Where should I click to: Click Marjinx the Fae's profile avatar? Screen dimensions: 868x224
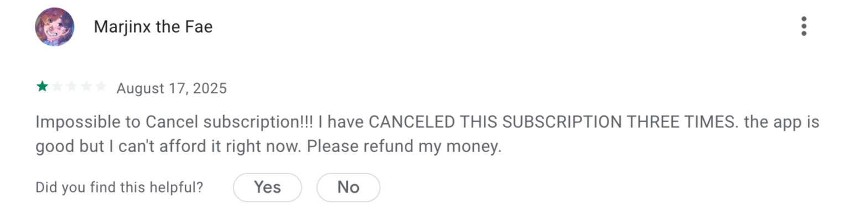pos(54,27)
